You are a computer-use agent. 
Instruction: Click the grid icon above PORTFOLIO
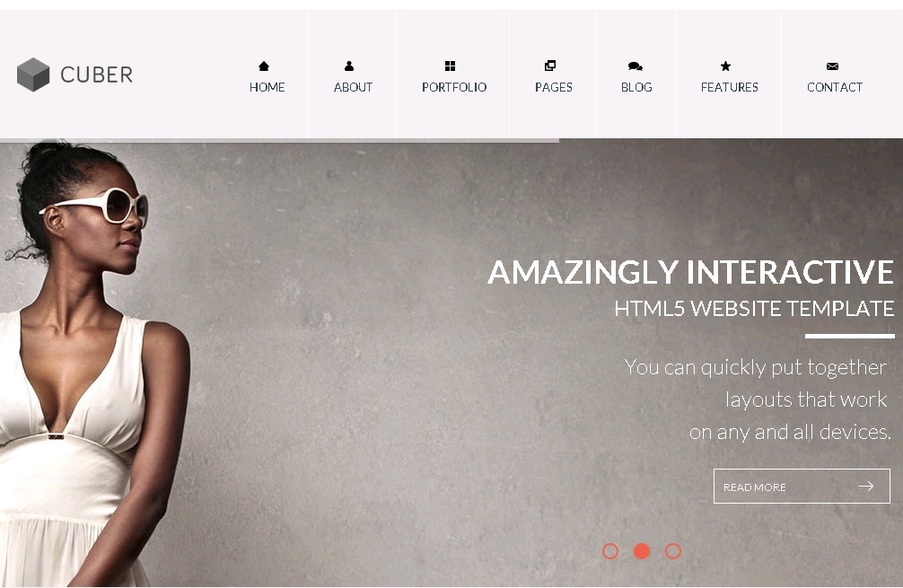451,66
